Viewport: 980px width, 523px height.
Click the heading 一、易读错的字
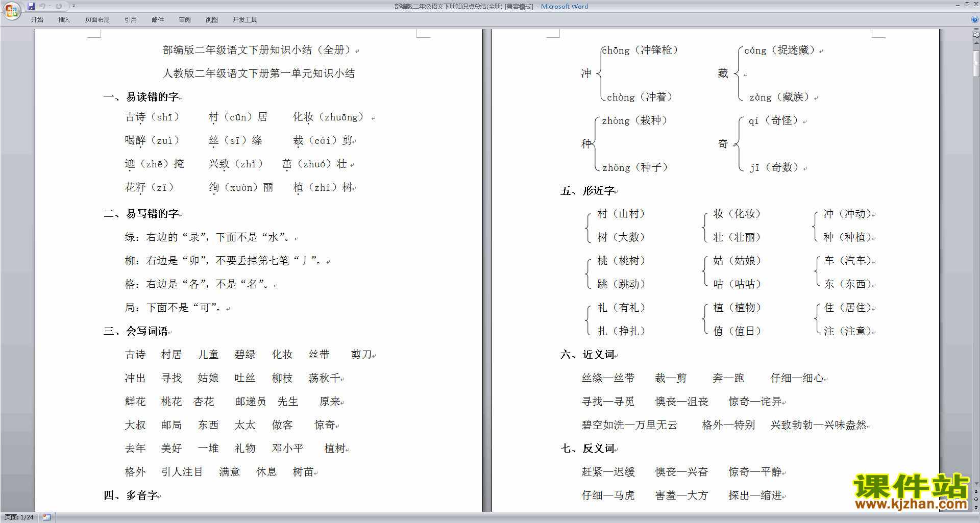141,97
